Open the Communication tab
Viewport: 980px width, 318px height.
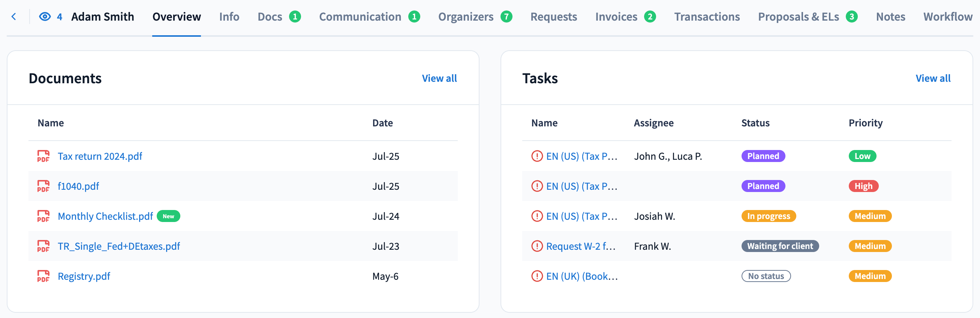(360, 17)
